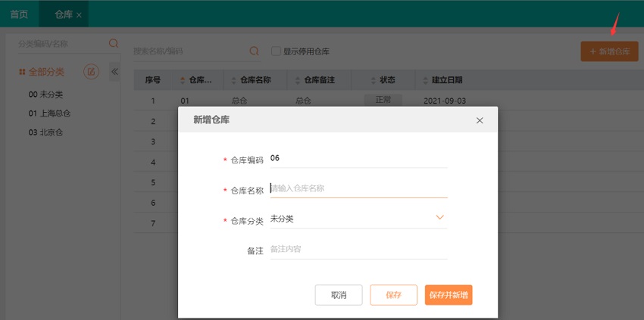Click the warehouse search magnifier icon
The image size is (644, 320).
(255, 51)
